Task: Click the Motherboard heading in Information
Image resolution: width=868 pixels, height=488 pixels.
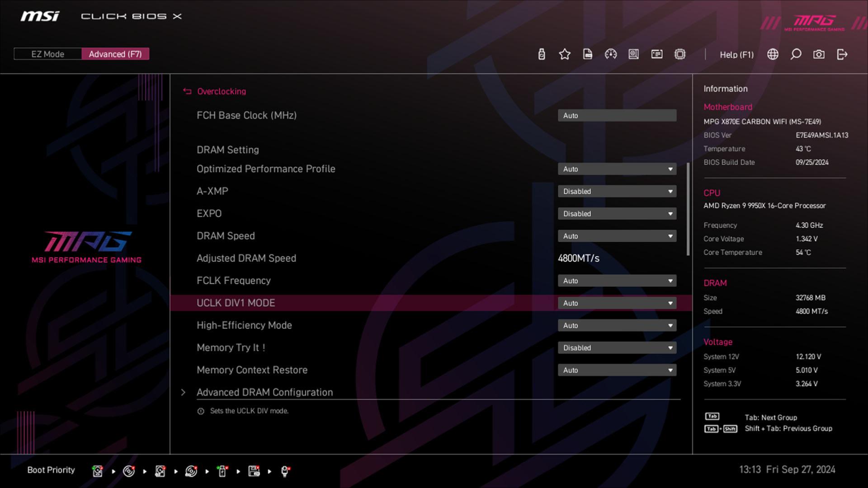Action: pos(728,107)
